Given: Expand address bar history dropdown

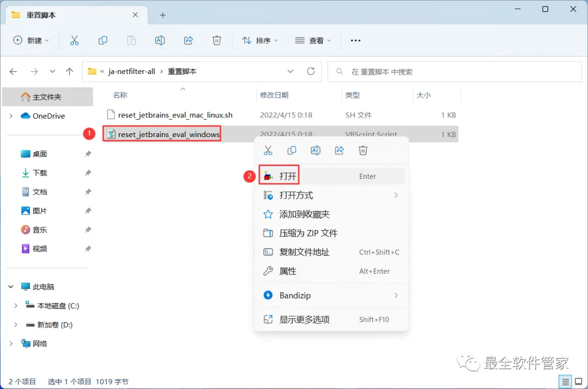Looking at the screenshot, I should tap(290, 71).
